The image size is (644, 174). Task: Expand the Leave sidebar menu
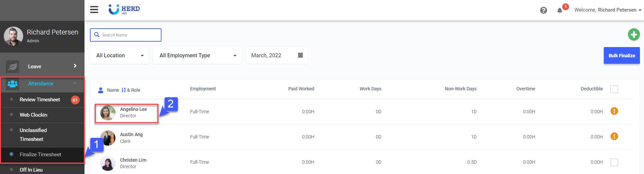42,67
